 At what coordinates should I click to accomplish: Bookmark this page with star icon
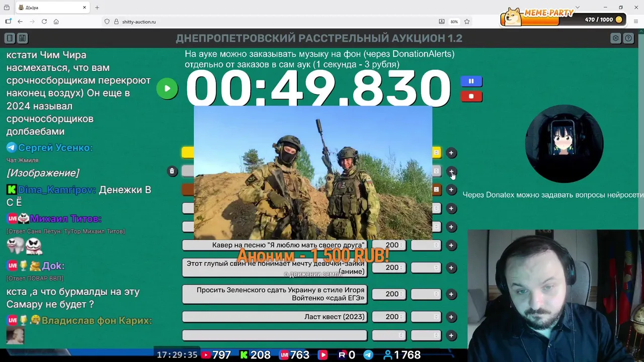(x=467, y=22)
